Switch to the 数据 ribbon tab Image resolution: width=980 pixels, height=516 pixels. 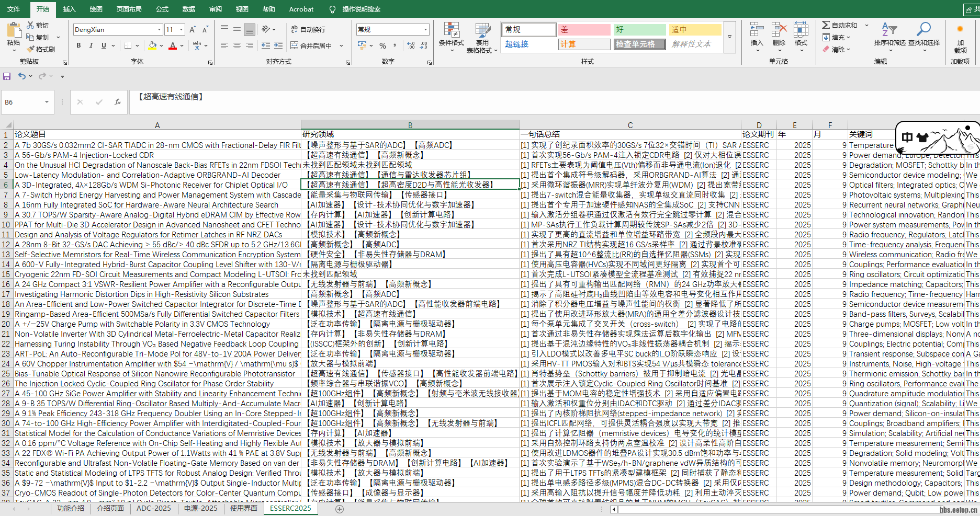click(188, 9)
